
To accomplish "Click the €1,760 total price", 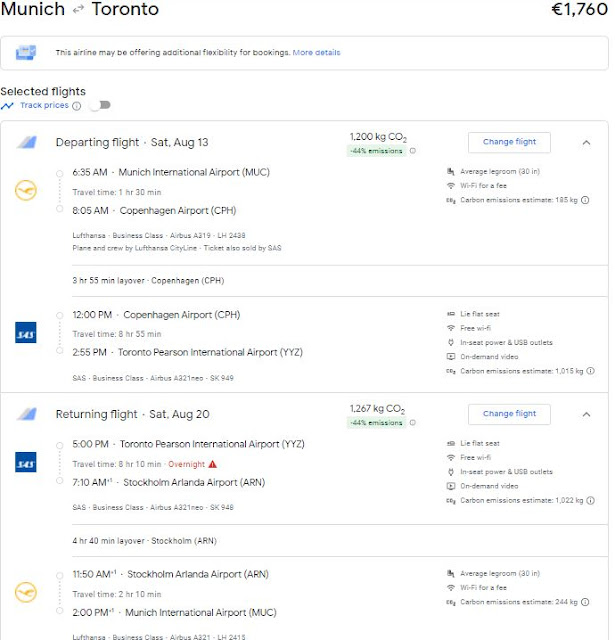I will (579, 9).
